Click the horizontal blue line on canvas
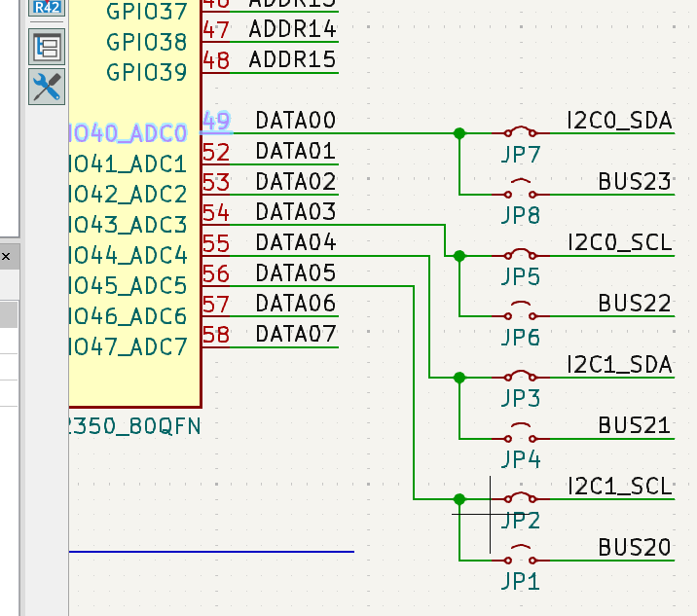Viewport: 697px width, 616px height. (212, 552)
